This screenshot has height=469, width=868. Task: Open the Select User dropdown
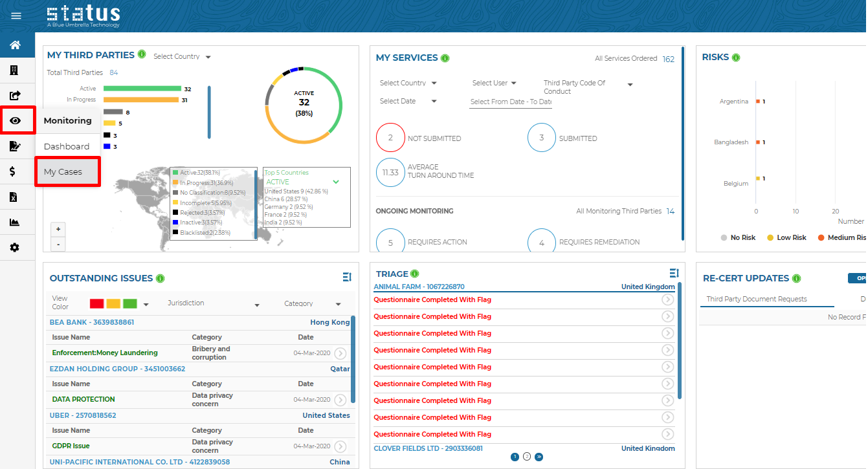495,83
